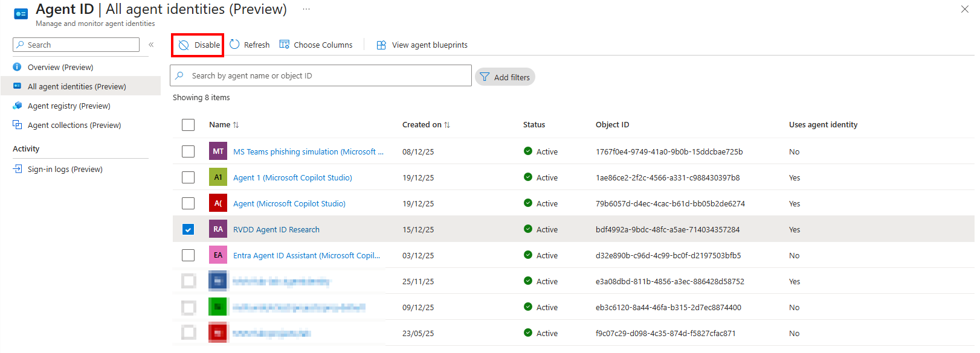This screenshot has height=353, width=980.
Task: Open MS Teams phishing simulation agent link
Action: coord(308,152)
